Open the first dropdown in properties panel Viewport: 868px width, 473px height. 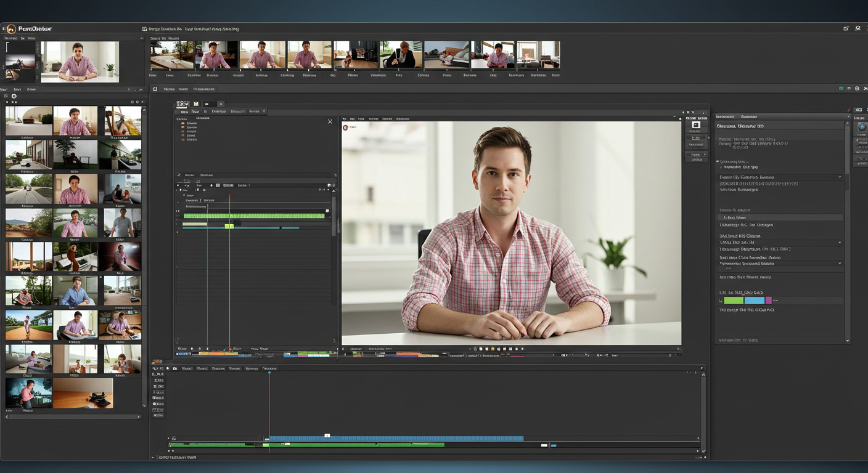tap(781, 177)
